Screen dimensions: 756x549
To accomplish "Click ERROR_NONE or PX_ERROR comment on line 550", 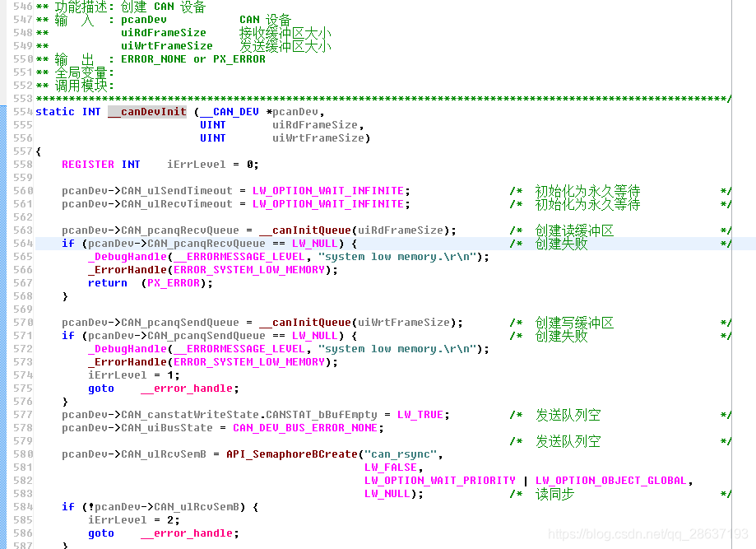I will tap(192, 59).
